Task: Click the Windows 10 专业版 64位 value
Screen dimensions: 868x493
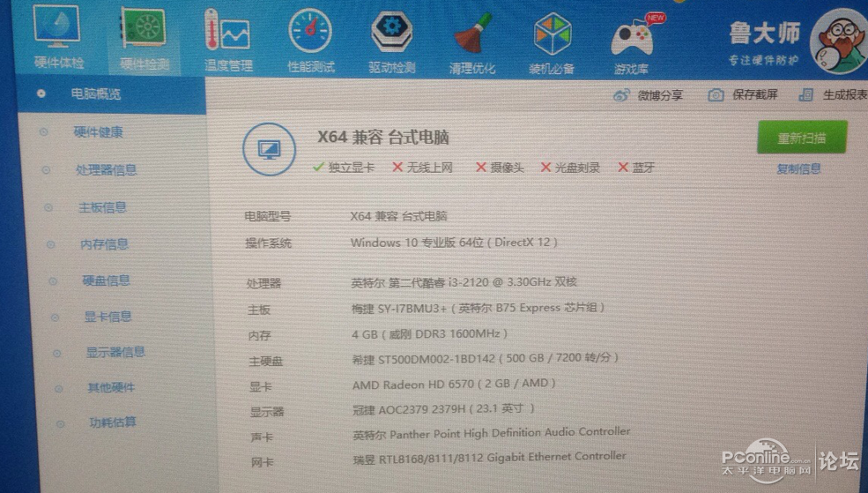Action: click(454, 242)
